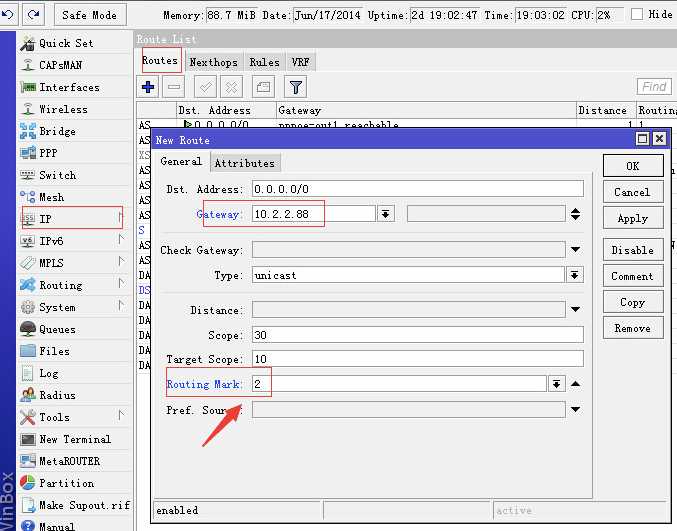Switch to the Routes tab
The image size is (677, 531).
coord(161,60)
